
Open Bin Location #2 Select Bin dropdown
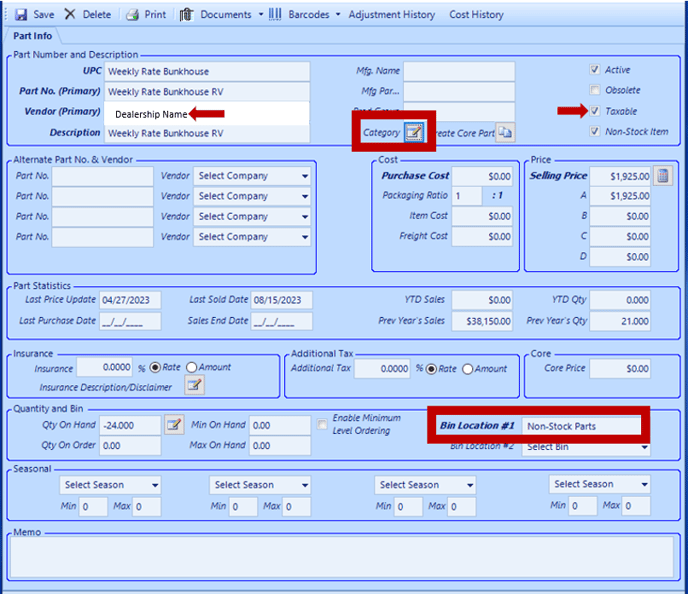[x=585, y=447]
